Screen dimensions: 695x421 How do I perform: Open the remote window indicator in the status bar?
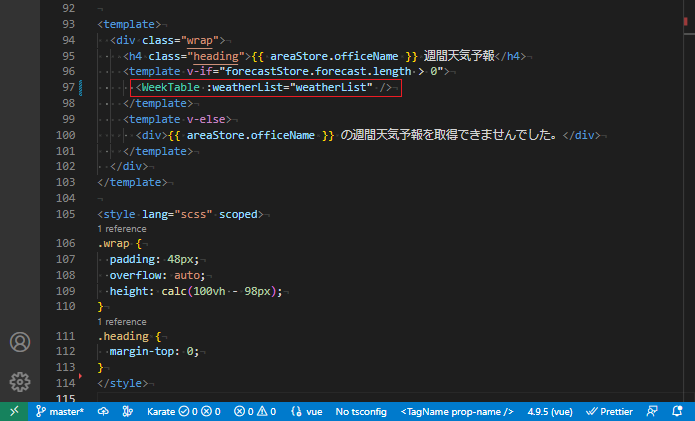pos(14,411)
